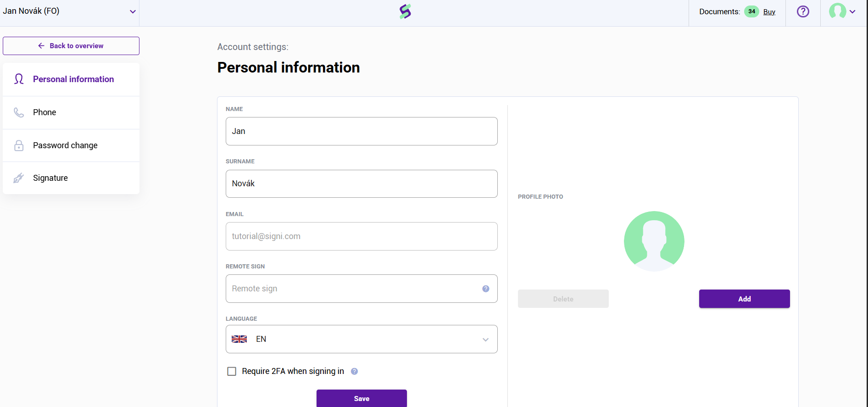The height and width of the screenshot is (407, 868).
Task: Click the PROFILE PHOTO label
Action: tap(540, 197)
